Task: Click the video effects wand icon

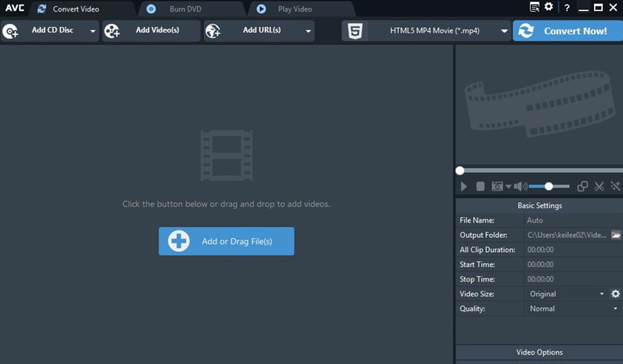Action: point(615,186)
